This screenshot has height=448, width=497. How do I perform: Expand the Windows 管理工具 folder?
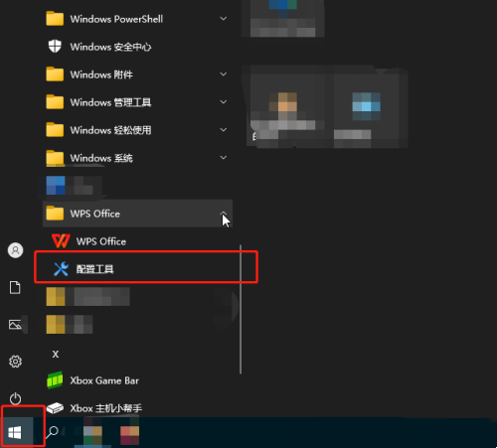pos(137,102)
